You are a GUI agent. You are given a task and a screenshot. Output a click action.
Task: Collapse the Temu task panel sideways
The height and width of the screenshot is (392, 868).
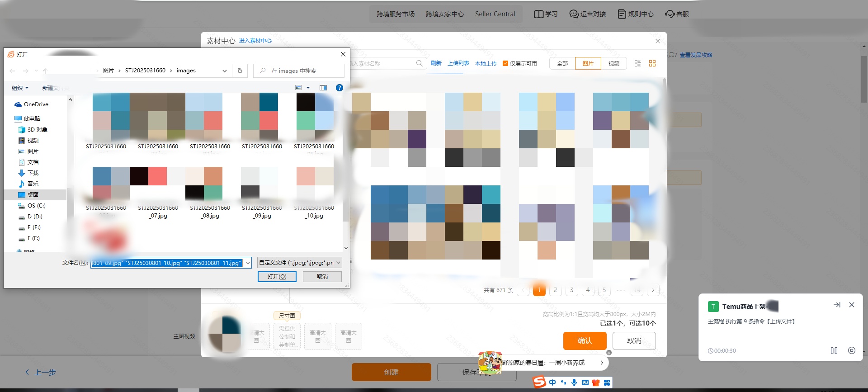(837, 305)
